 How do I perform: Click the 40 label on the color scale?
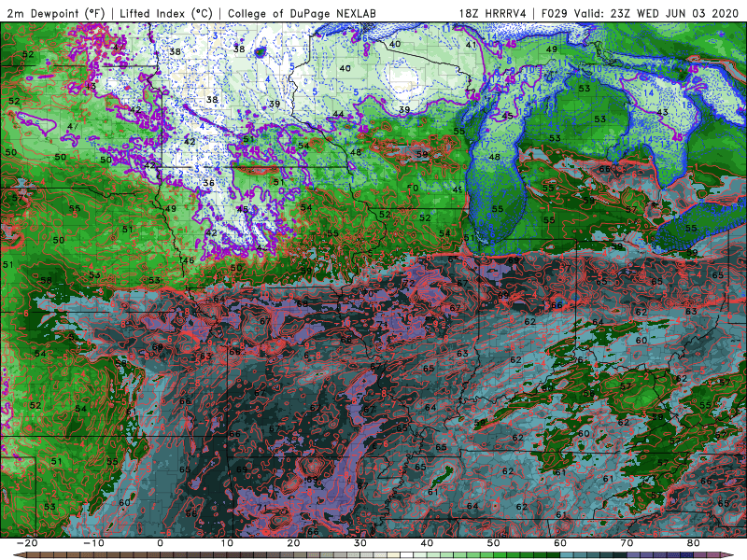pos(427,543)
